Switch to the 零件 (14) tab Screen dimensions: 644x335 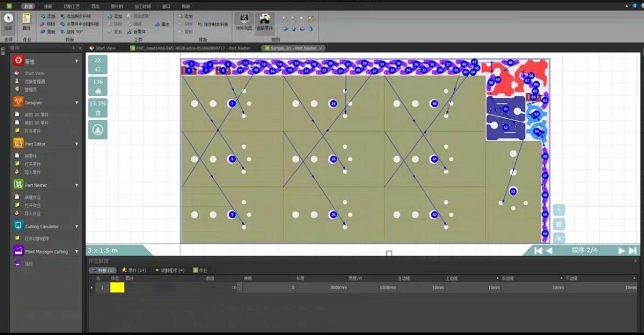tap(134, 270)
